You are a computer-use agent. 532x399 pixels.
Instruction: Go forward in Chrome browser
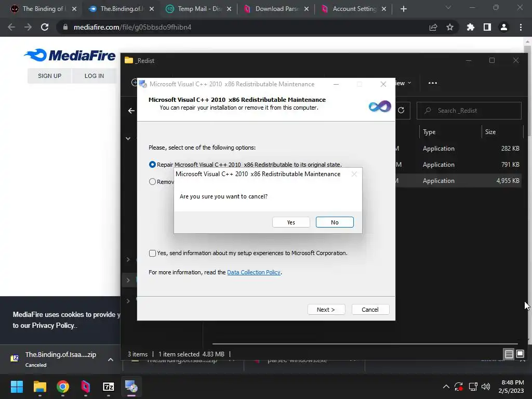(28, 27)
